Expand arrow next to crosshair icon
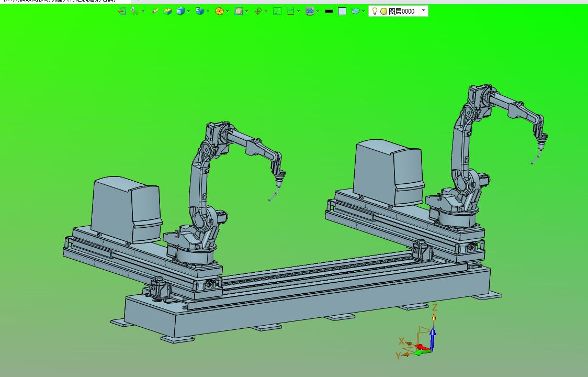 click(x=266, y=12)
